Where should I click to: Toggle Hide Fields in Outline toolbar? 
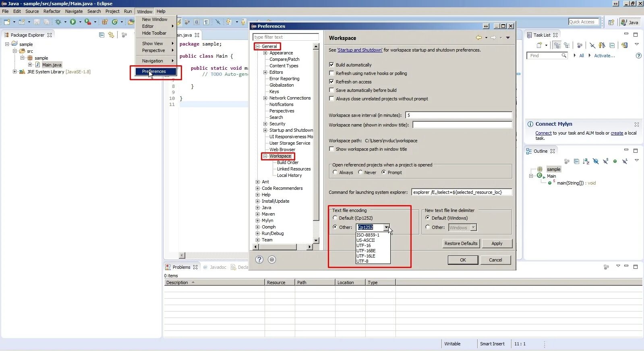[596, 161]
